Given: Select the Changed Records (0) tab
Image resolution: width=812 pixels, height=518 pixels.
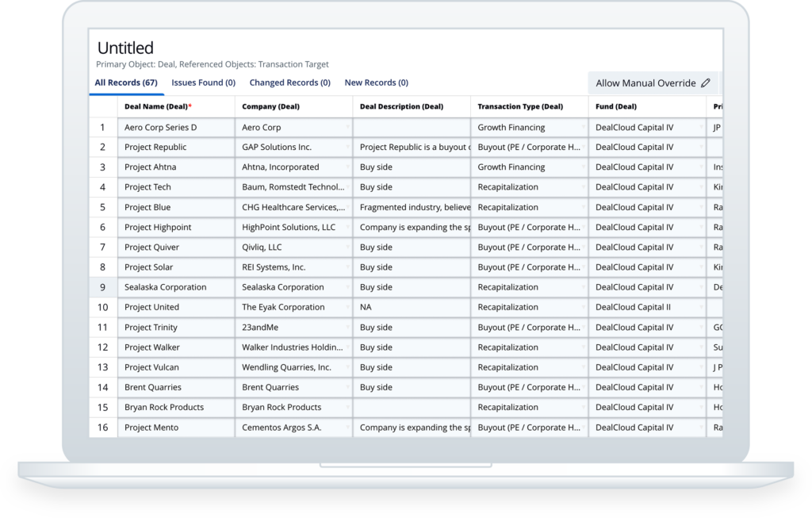Looking at the screenshot, I should click(290, 82).
